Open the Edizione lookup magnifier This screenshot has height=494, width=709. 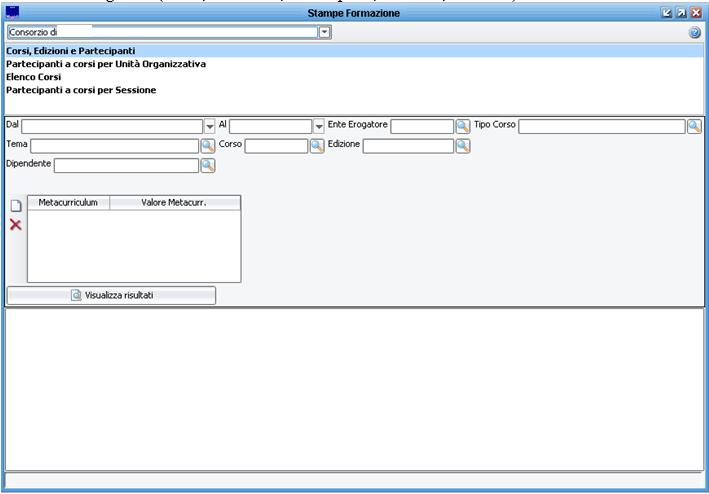click(463, 145)
